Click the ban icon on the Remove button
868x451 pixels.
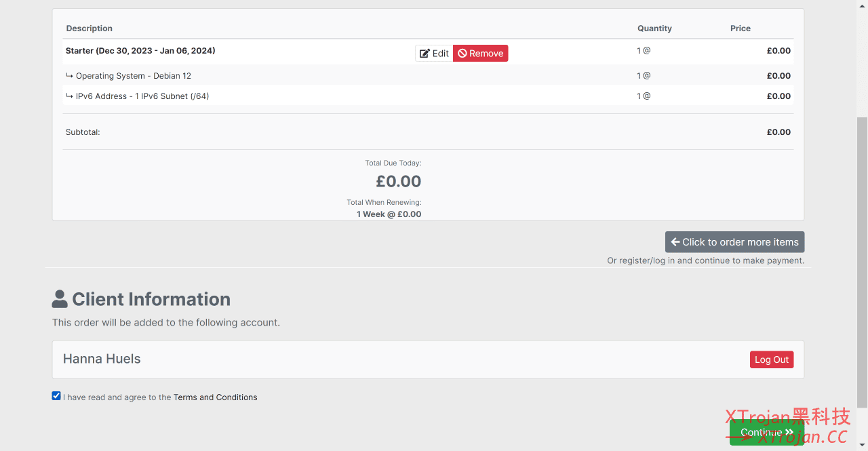click(462, 54)
